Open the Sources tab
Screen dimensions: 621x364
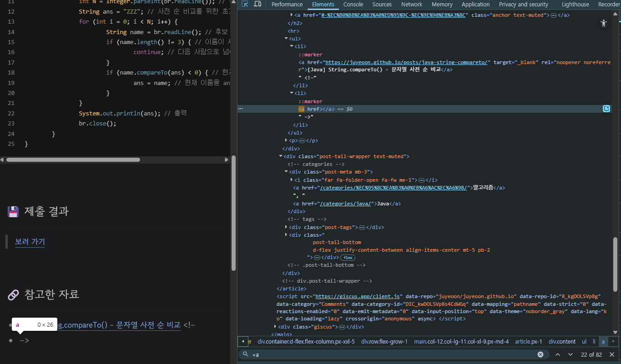pos(382,4)
